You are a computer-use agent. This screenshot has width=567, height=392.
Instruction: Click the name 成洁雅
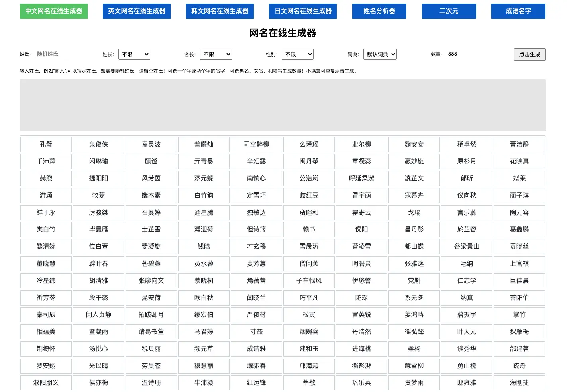click(x=257, y=349)
